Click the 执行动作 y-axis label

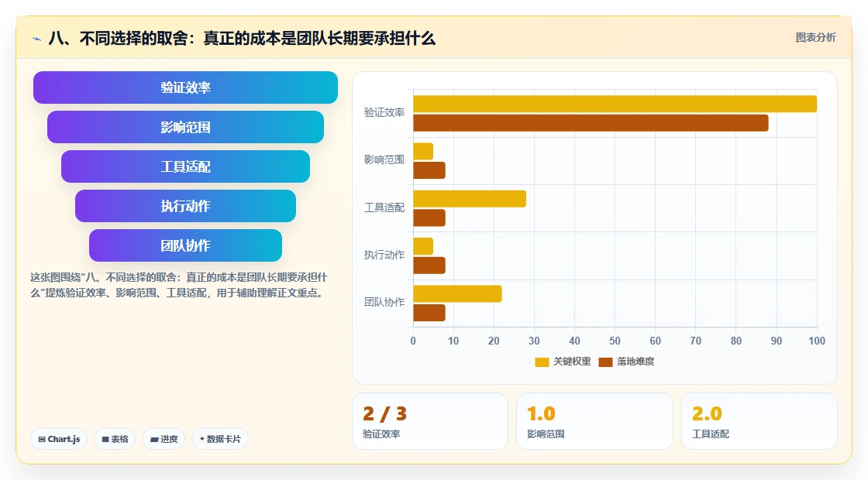tap(384, 255)
